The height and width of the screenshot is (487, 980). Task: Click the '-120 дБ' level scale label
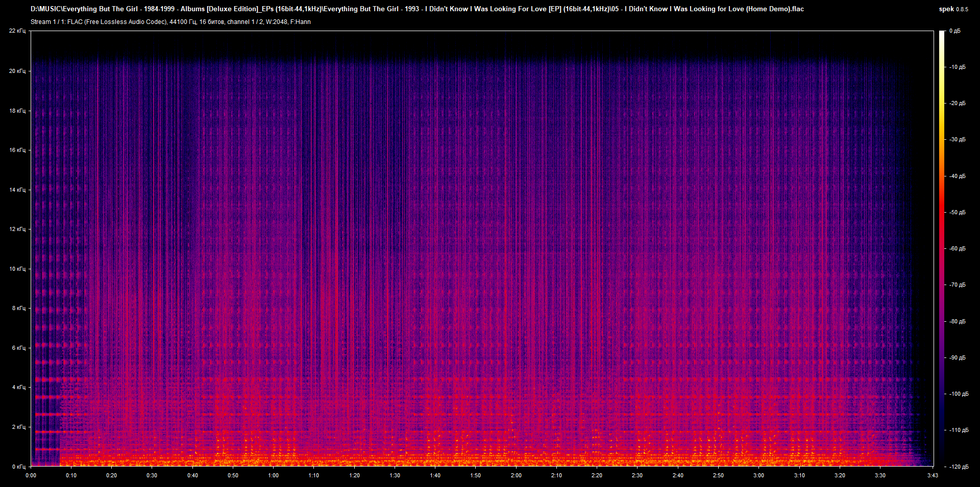pos(959,467)
